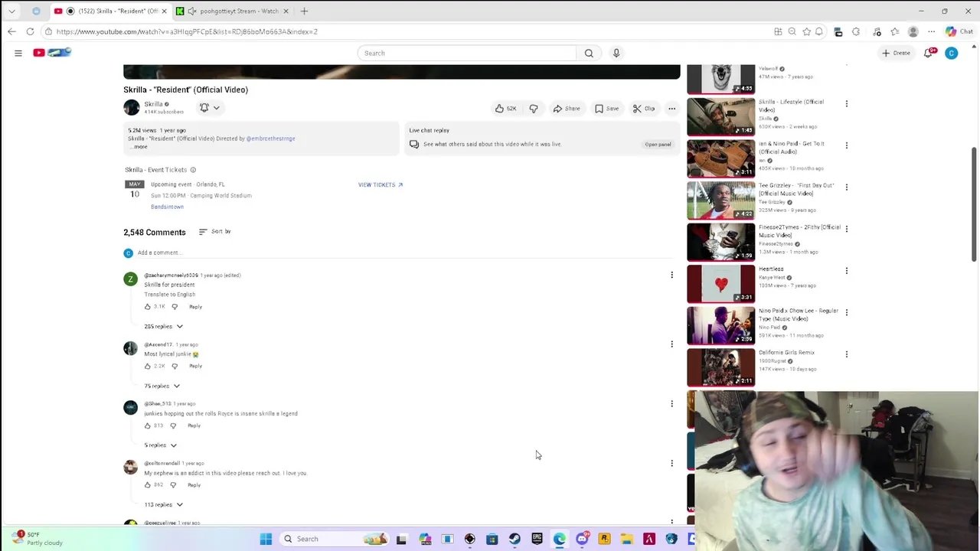Expand the 75 replies thread
This screenshot has width=980, height=551.
click(162, 386)
